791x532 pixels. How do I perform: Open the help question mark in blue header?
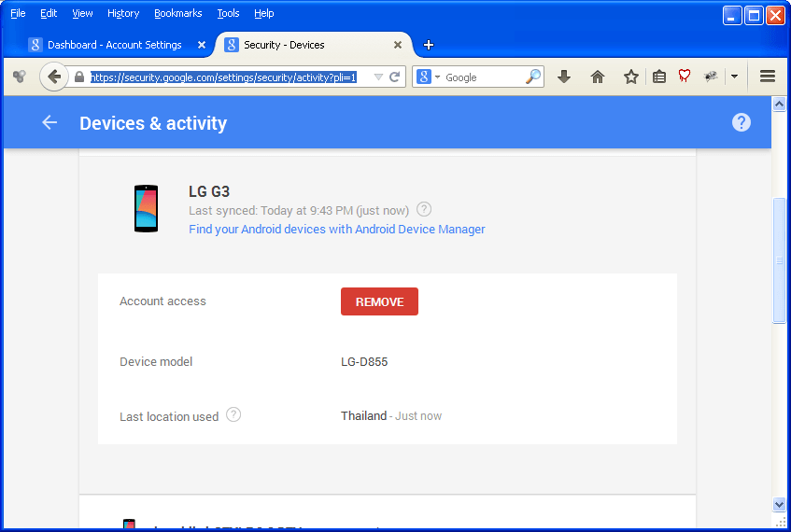[x=742, y=122]
